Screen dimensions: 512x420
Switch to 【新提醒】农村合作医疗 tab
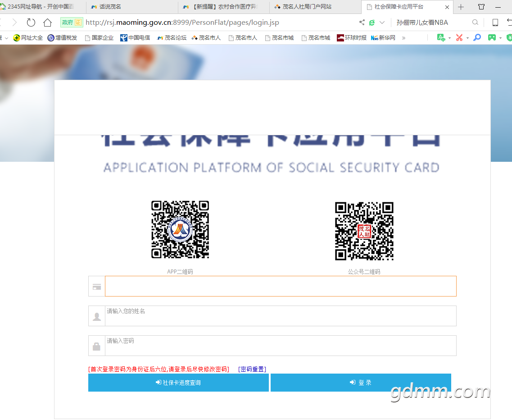click(x=224, y=7)
